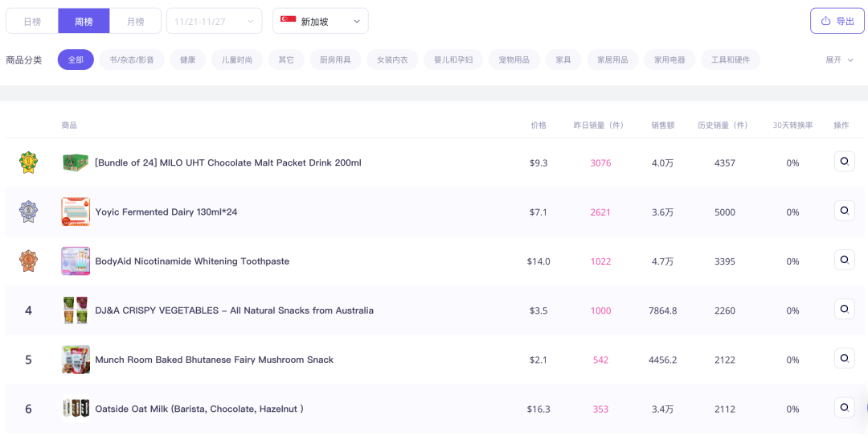Click the search icon for DJ&A CRISPY VEGETABLES
The image size is (868, 436).
[x=844, y=309]
